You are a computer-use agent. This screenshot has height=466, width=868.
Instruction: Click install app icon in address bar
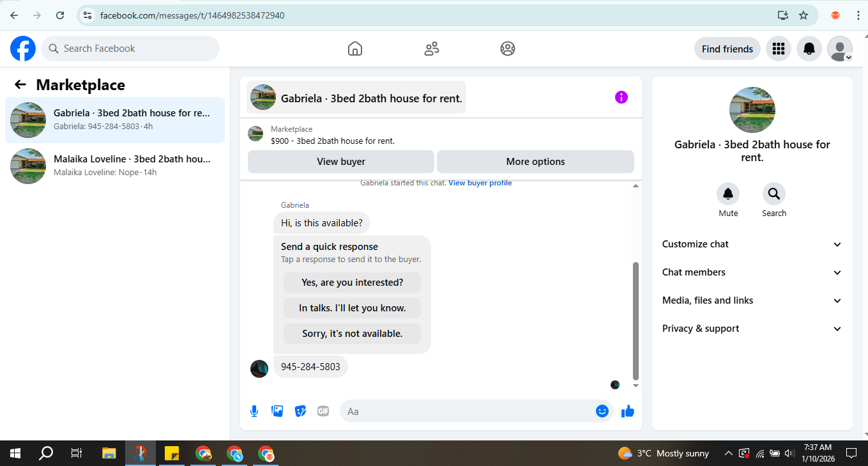(x=782, y=15)
